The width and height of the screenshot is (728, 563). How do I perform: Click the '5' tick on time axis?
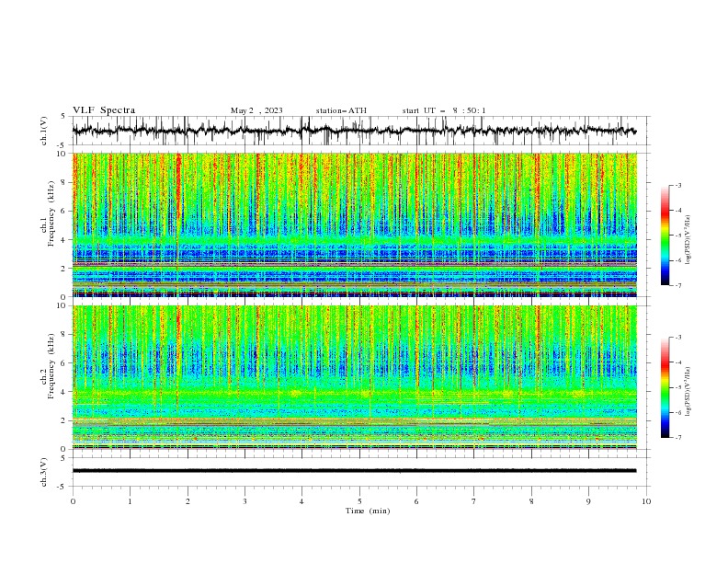coord(359,501)
